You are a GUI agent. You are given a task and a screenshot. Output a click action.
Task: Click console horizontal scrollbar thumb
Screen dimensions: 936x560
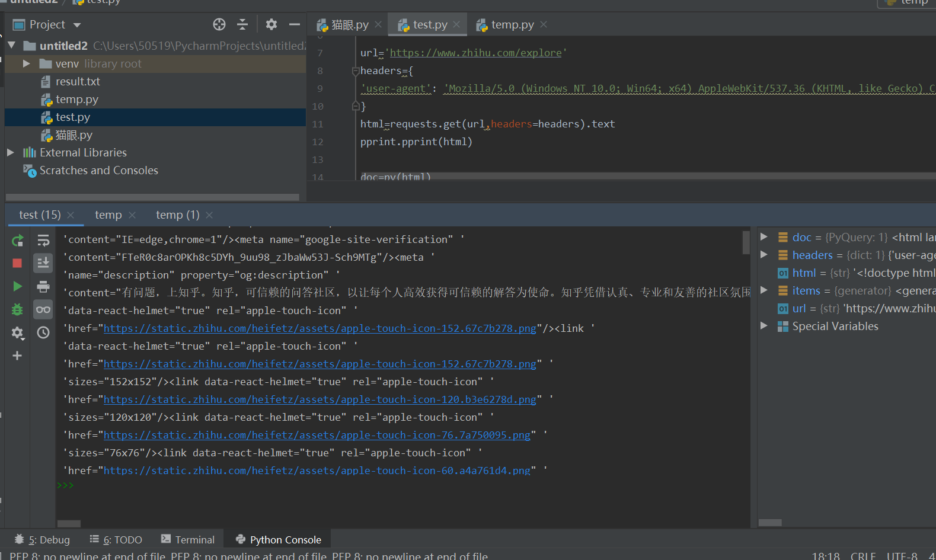(69, 524)
